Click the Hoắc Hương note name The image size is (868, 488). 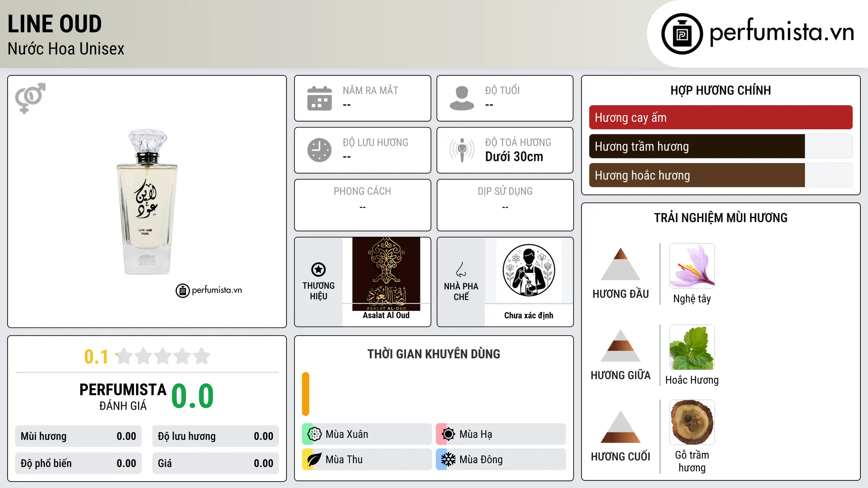click(x=692, y=380)
